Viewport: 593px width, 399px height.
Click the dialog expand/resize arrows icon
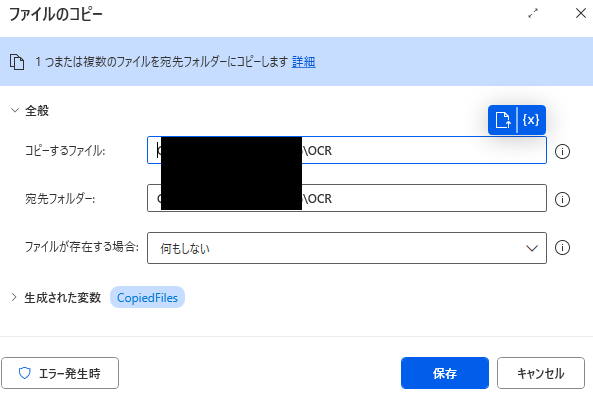533,14
